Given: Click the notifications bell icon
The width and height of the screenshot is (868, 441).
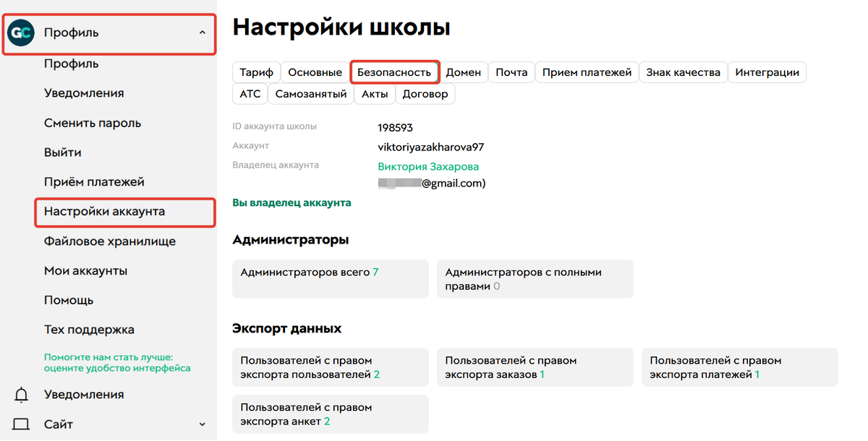Looking at the screenshot, I should click(22, 395).
